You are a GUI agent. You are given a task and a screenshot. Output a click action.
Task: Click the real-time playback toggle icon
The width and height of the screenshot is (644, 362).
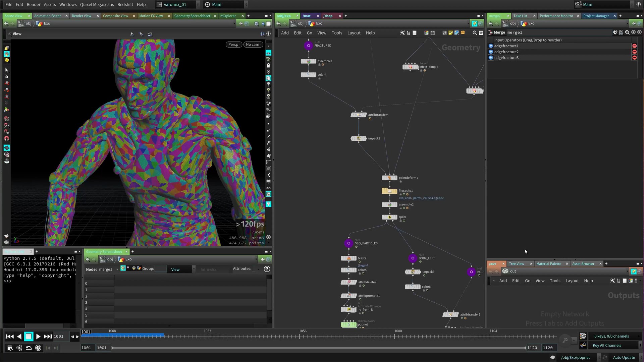pos(38,348)
